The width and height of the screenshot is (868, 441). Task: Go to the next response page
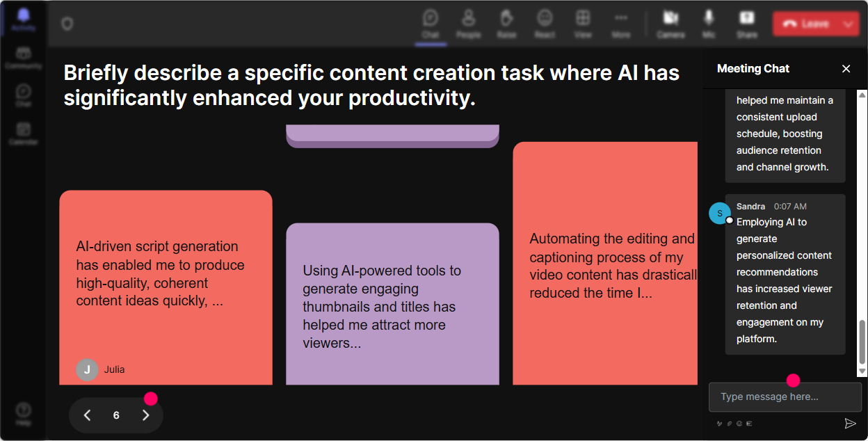(145, 415)
